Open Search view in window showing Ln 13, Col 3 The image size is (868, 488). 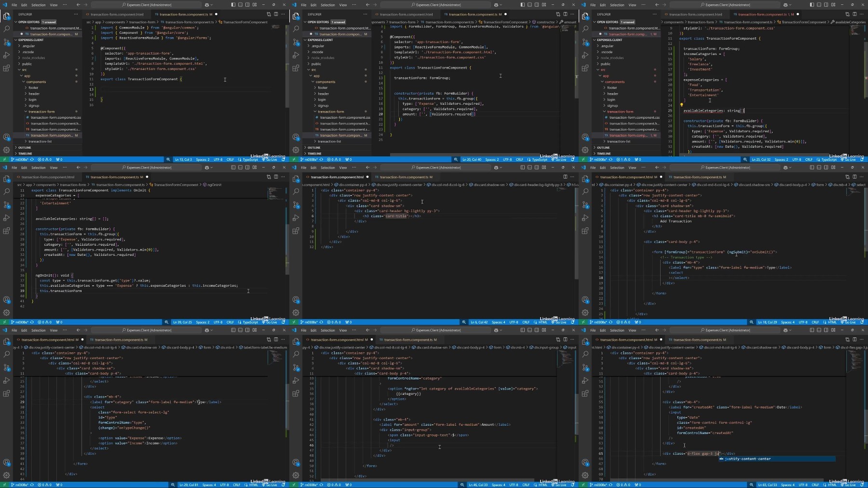tap(6, 29)
